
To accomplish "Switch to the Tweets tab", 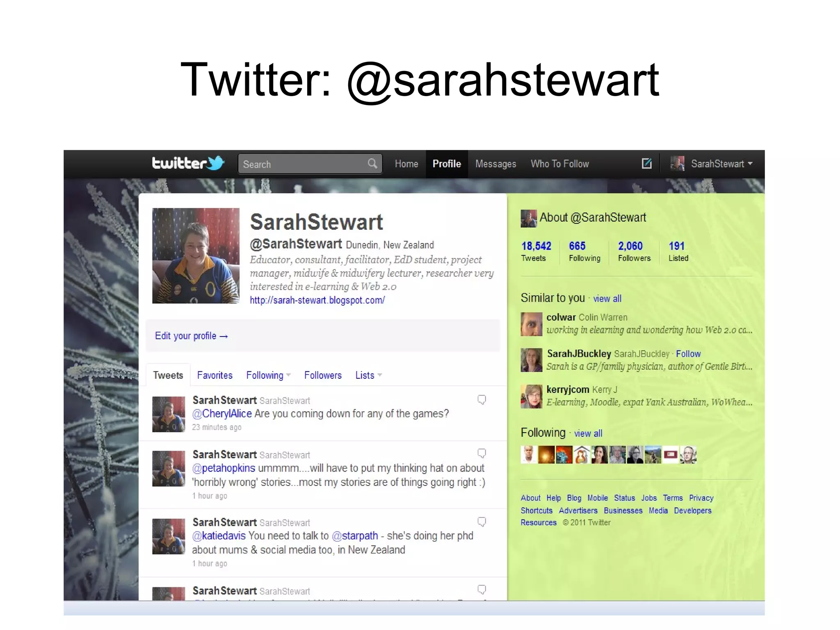I will pos(168,375).
